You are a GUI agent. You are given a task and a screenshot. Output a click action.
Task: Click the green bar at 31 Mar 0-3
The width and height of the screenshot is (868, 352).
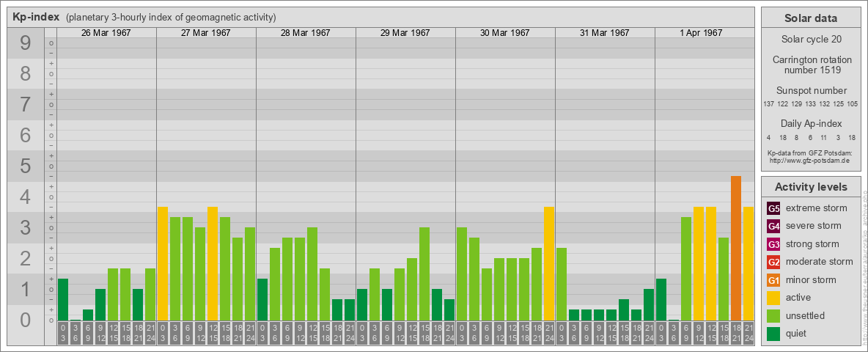click(562, 284)
